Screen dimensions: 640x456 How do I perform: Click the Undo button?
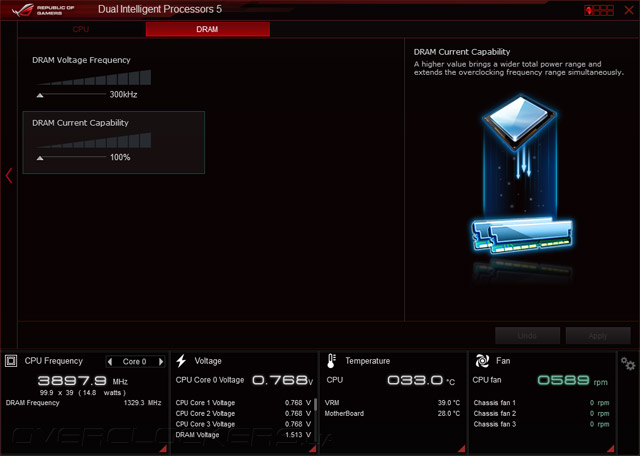click(x=527, y=336)
